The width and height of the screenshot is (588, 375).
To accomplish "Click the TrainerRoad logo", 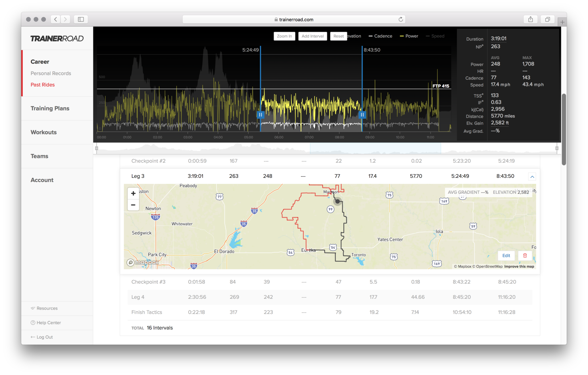I will 57,39.
